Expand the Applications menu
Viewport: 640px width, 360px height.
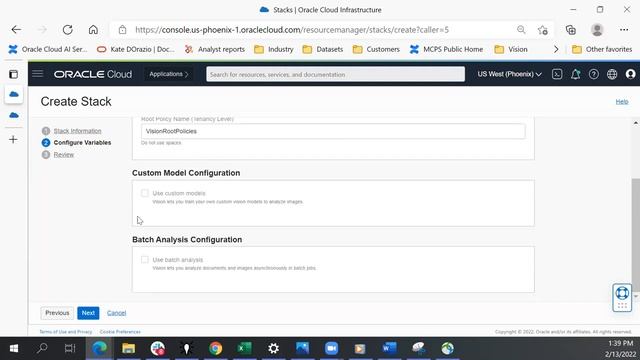coord(169,74)
